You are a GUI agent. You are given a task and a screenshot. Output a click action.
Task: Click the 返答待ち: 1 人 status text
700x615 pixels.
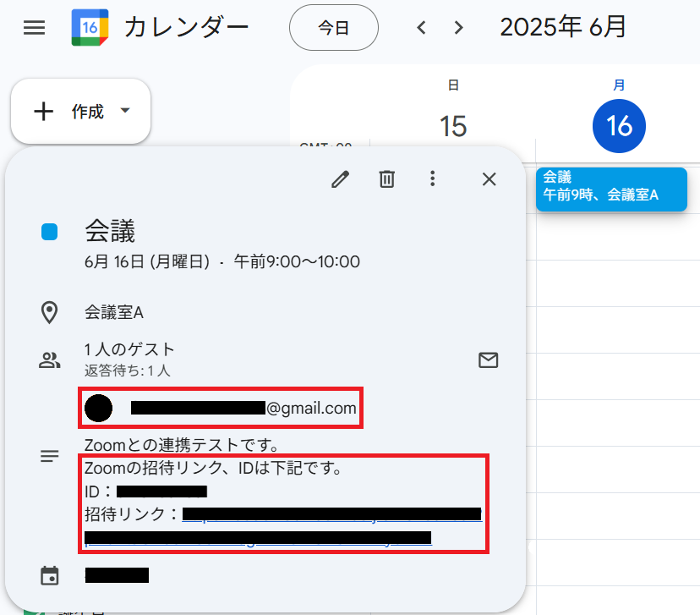coord(127,371)
